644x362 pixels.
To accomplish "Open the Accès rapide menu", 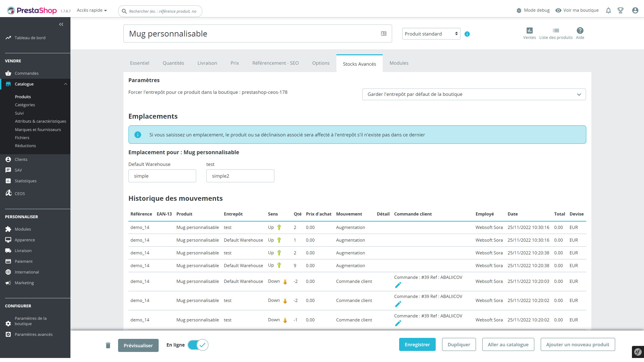I will (92, 10).
